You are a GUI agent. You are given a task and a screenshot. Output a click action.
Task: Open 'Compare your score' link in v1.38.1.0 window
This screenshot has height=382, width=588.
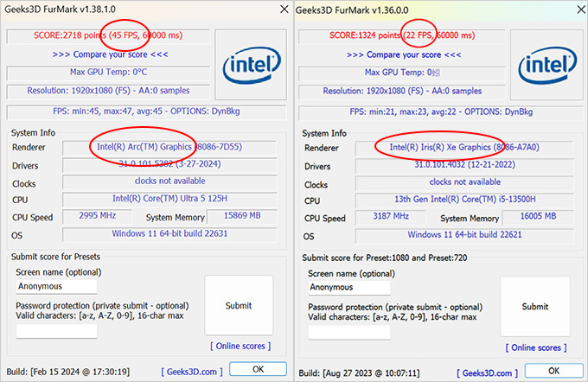click(x=110, y=54)
